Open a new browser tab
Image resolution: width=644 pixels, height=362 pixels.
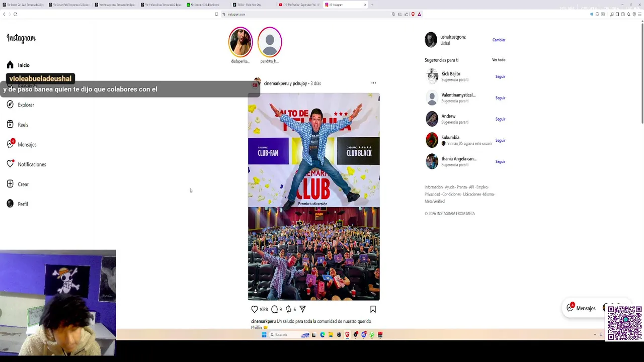372,5
